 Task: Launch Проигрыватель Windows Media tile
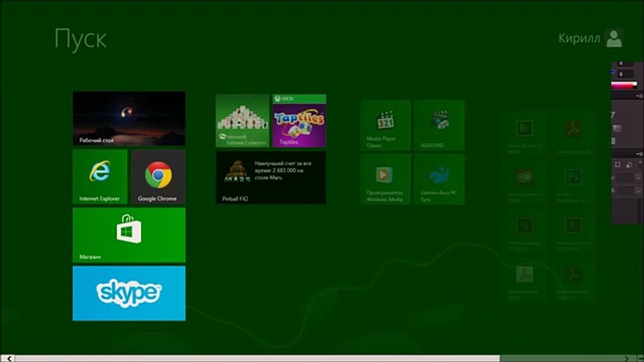(386, 179)
